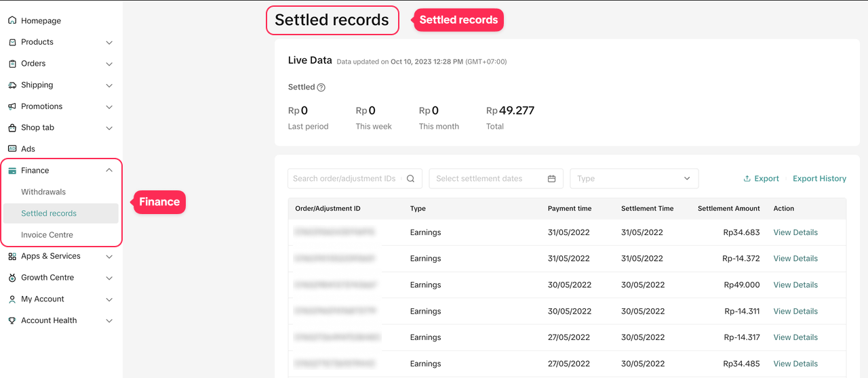
Task: Click the Account Health trophy icon
Action: point(12,320)
